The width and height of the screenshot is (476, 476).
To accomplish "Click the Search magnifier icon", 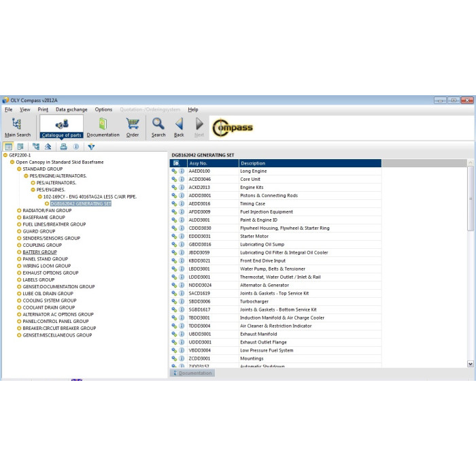I will click(x=158, y=128).
